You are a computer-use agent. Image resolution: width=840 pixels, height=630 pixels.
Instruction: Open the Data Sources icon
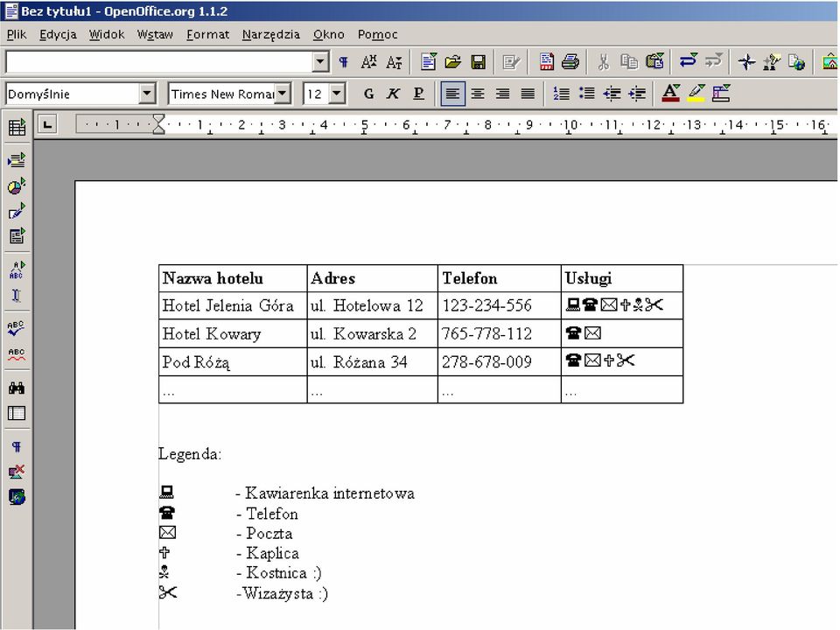pos(17,413)
